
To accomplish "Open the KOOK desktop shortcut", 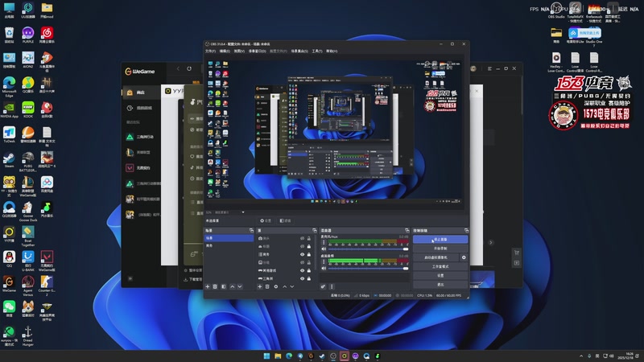I will pos(28,109).
